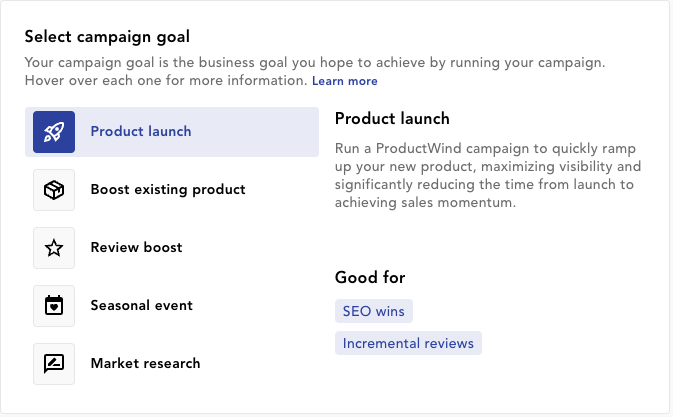Open the Learn more link
This screenshot has height=417, width=673.
345,81
